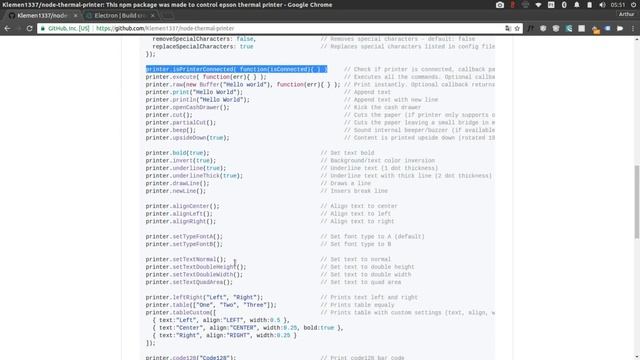The height and width of the screenshot is (360, 640).
Task: Click the printer.setTextQuadArea() line
Action: (x=189, y=282)
